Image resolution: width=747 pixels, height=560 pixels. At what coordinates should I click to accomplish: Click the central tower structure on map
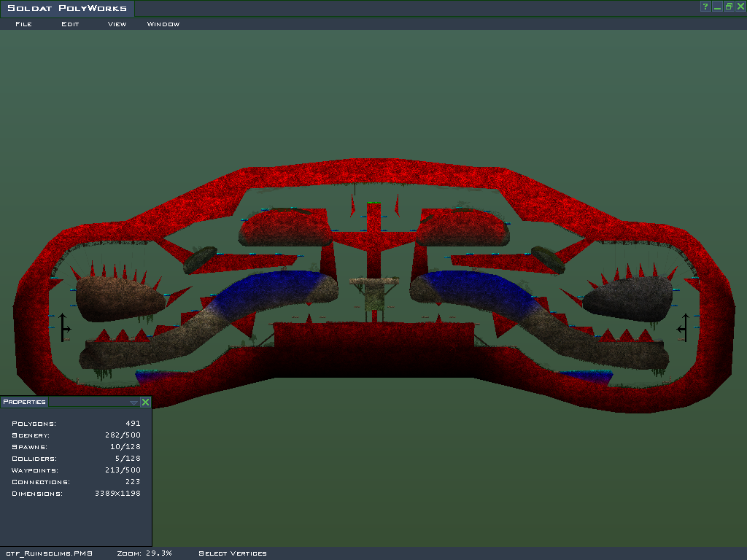tap(374, 294)
